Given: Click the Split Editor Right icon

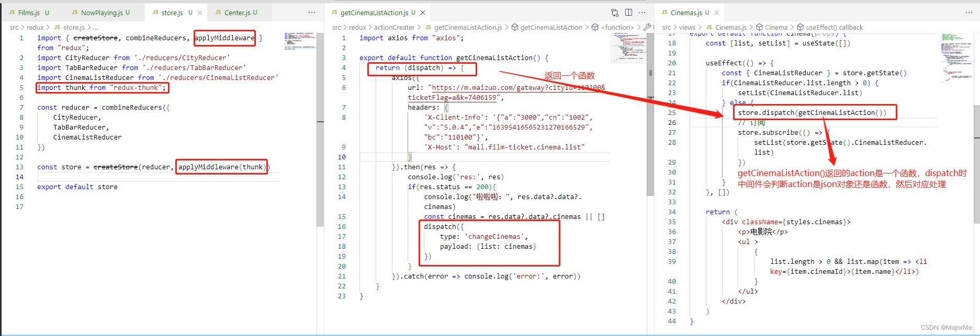Looking at the screenshot, I should pos(628,13).
